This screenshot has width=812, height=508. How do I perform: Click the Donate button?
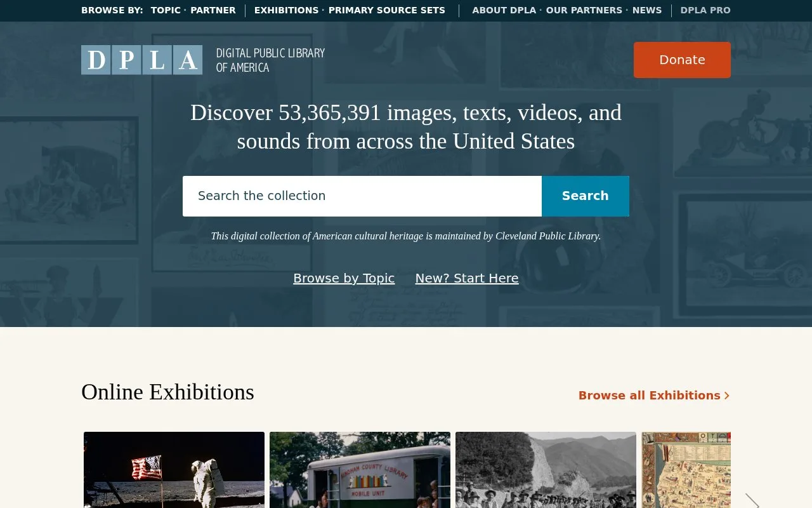[x=682, y=60]
